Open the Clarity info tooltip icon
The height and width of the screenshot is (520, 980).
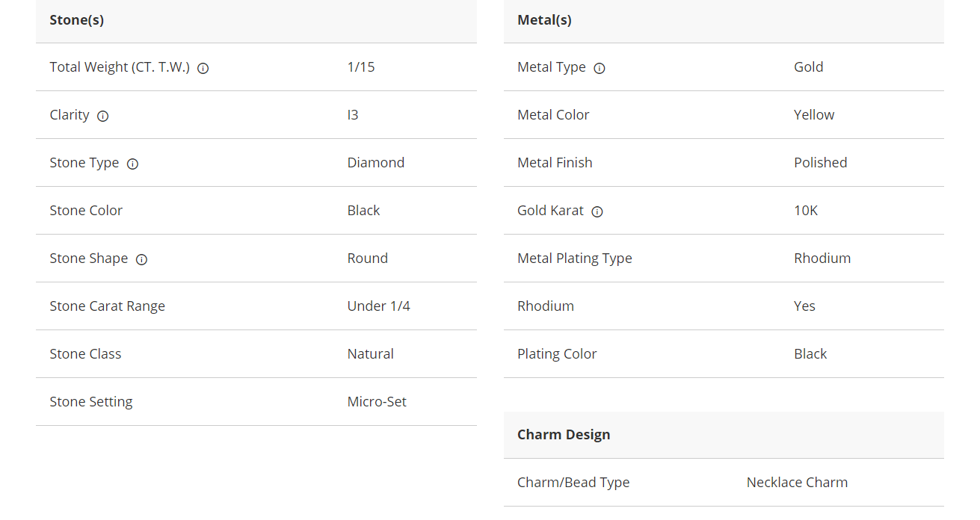(103, 116)
